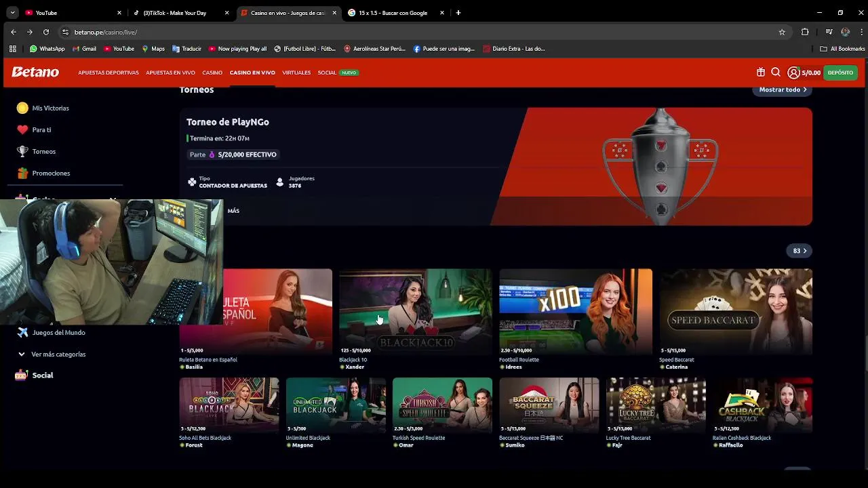Open the browser extensions puzzle icon
The width and height of the screenshot is (868, 488).
[805, 32]
